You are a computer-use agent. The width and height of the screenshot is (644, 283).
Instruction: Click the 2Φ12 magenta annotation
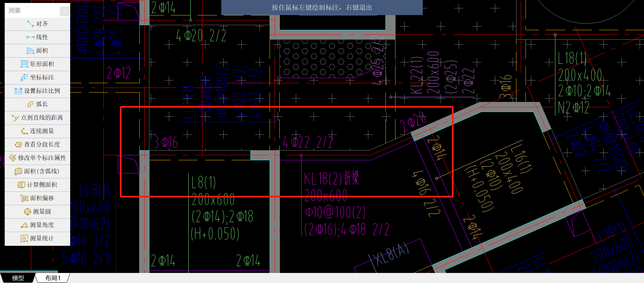point(119,73)
